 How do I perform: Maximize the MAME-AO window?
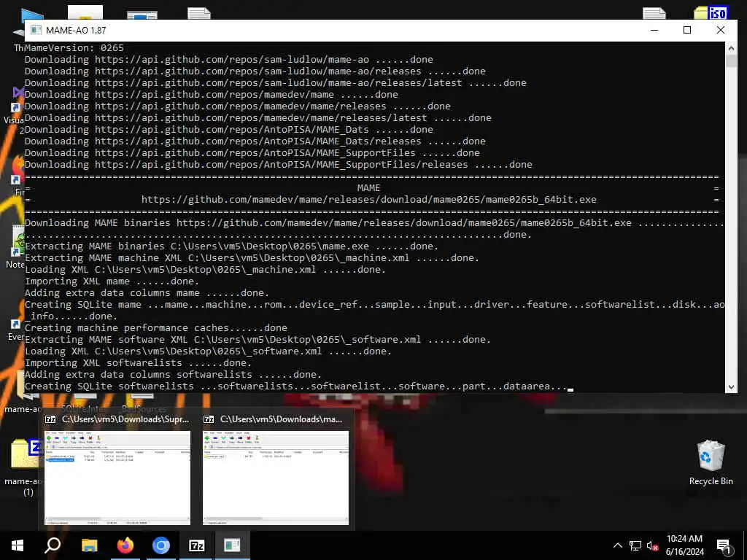687,30
